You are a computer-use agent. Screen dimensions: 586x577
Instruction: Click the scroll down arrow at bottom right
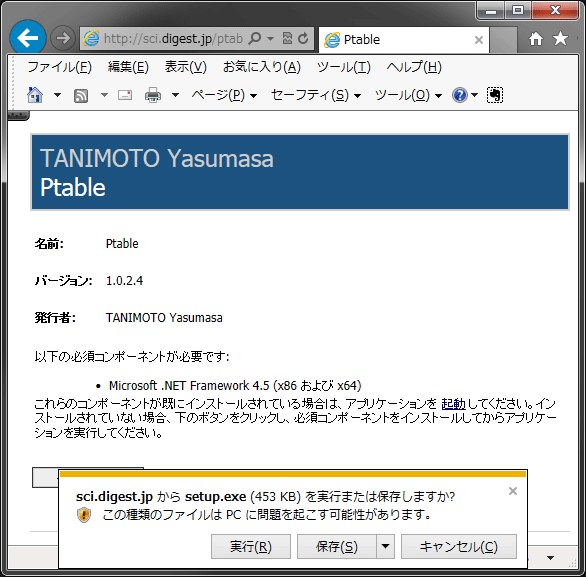coord(550,558)
